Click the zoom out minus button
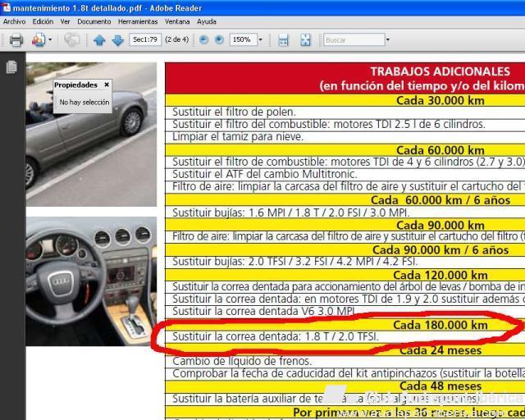 tap(204, 39)
